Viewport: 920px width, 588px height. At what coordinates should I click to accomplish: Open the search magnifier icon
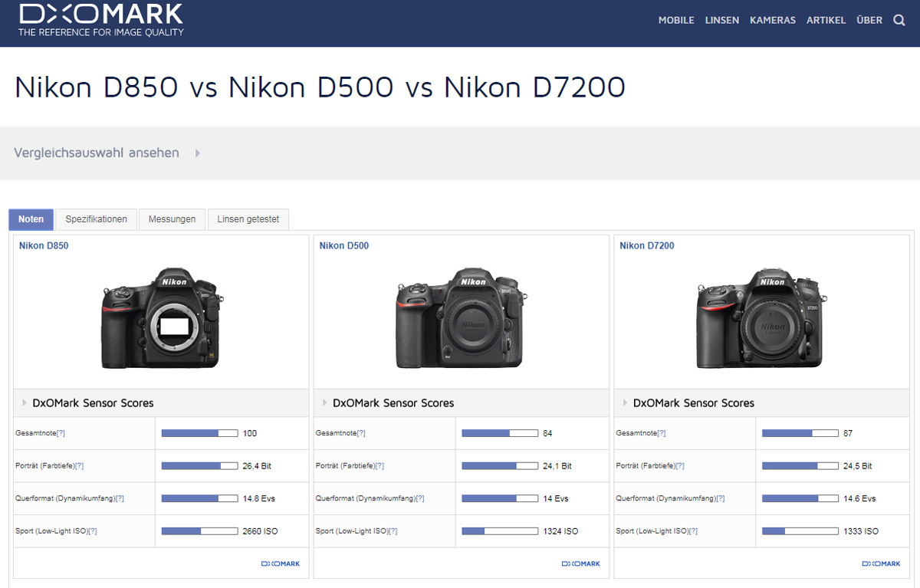tap(899, 21)
